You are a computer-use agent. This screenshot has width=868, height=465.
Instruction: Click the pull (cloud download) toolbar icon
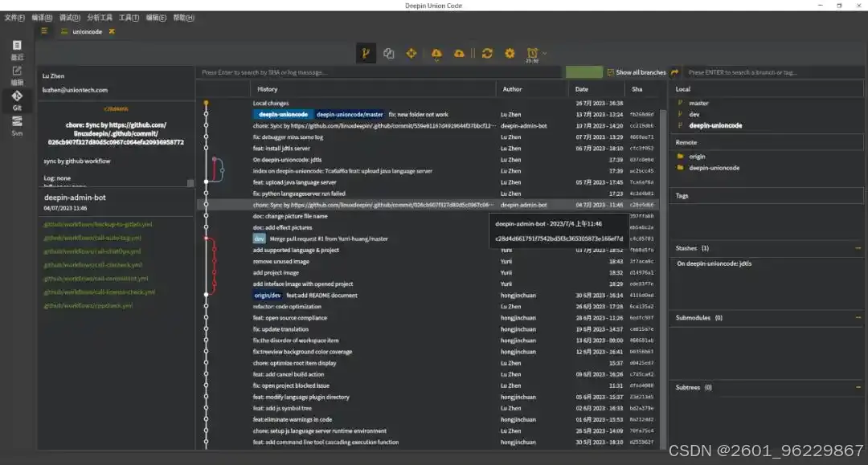coord(436,54)
